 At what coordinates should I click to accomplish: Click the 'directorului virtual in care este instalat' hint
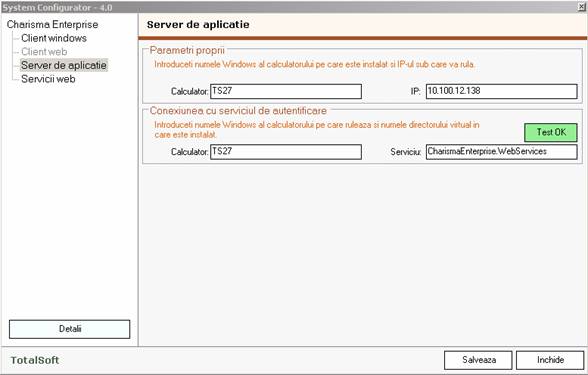pyautogui.click(x=317, y=130)
